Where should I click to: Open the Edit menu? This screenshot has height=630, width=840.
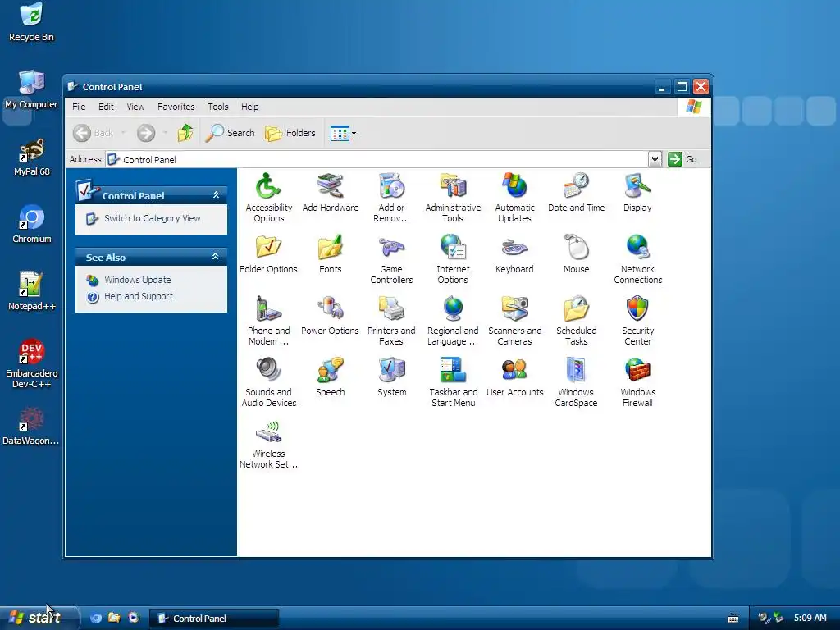(106, 107)
